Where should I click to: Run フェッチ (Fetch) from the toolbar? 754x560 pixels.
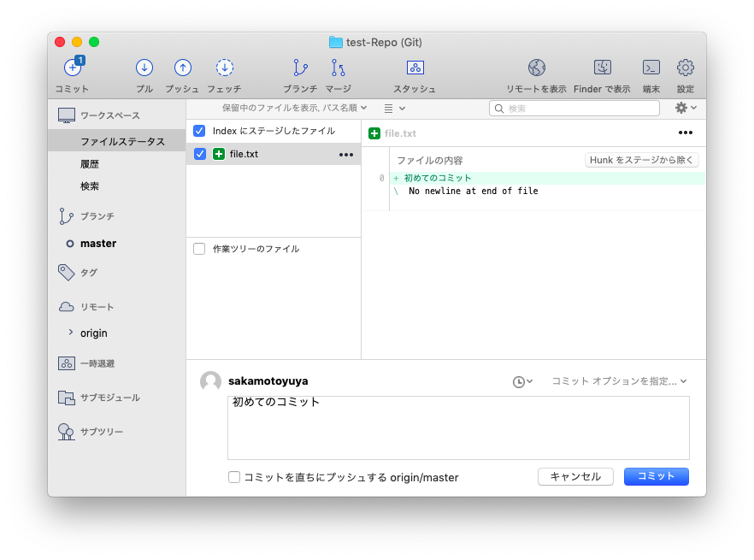(x=224, y=68)
